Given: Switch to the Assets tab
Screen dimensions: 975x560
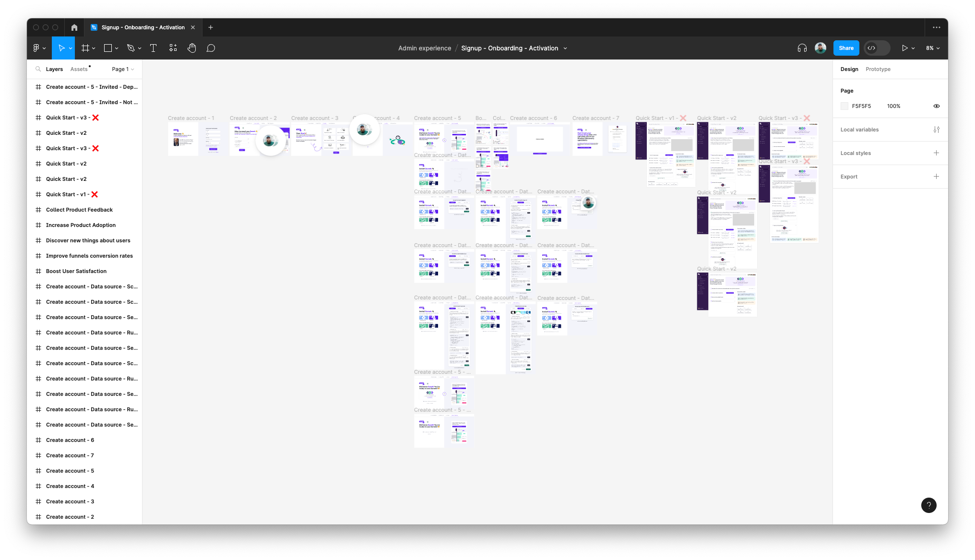Looking at the screenshot, I should (79, 69).
